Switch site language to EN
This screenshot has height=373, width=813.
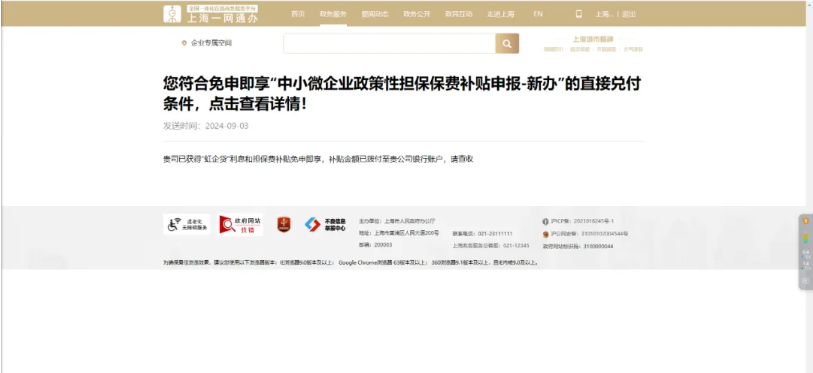(x=538, y=14)
